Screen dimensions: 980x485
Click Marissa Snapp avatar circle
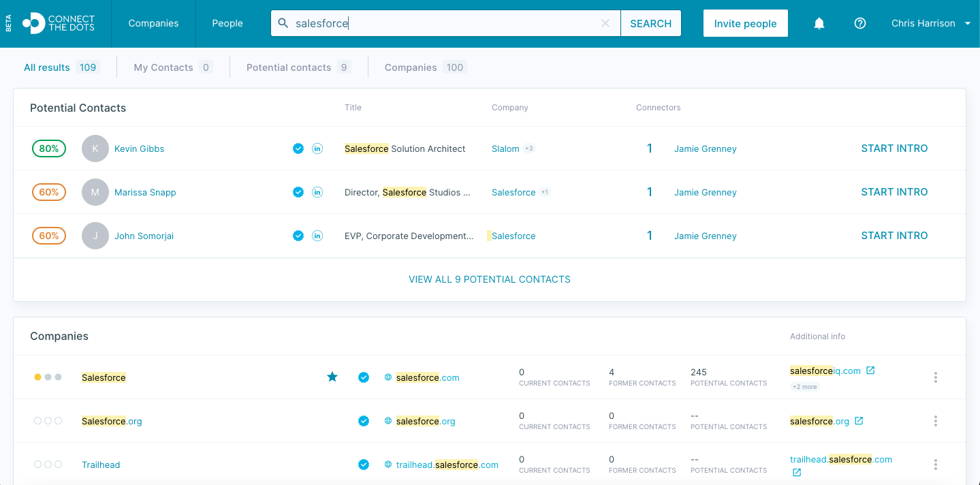pos(95,192)
